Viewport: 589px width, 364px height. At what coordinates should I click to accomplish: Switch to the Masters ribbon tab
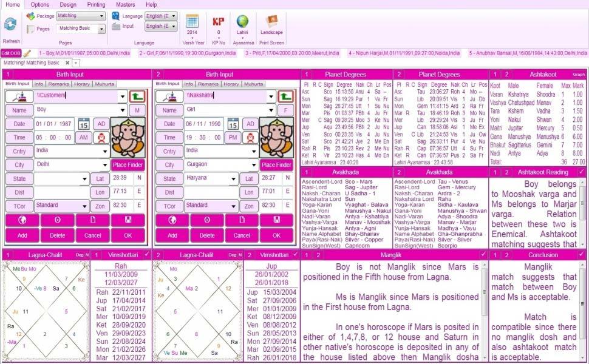click(x=126, y=4)
